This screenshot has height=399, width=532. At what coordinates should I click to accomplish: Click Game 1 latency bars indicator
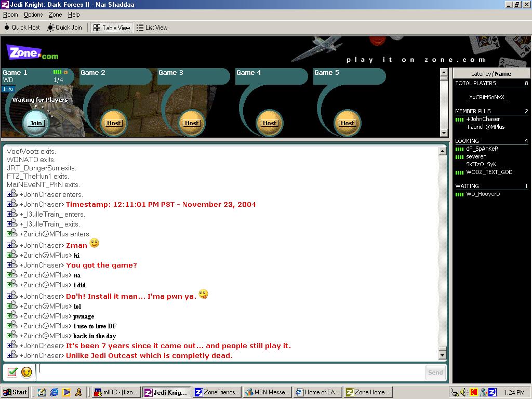point(57,72)
